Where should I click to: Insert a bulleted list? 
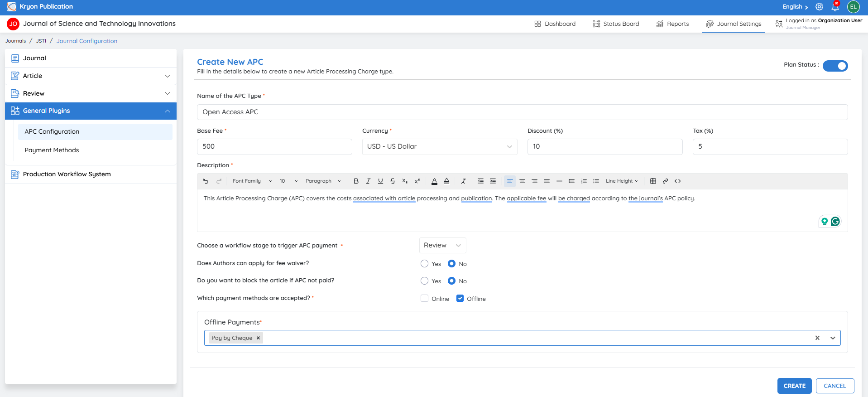click(x=596, y=181)
